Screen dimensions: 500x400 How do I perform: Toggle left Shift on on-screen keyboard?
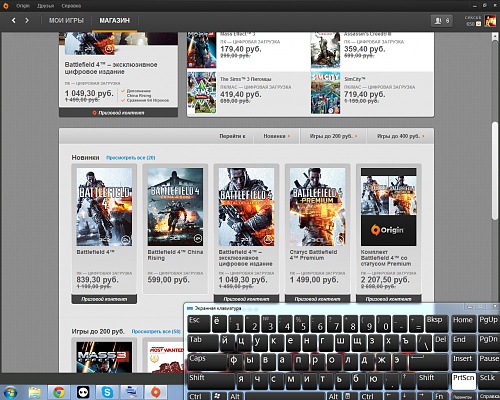click(x=211, y=381)
